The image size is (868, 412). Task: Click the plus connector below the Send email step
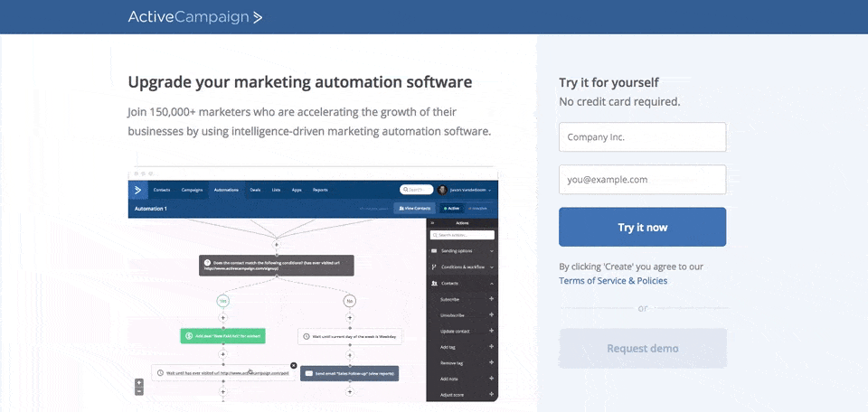click(x=349, y=391)
